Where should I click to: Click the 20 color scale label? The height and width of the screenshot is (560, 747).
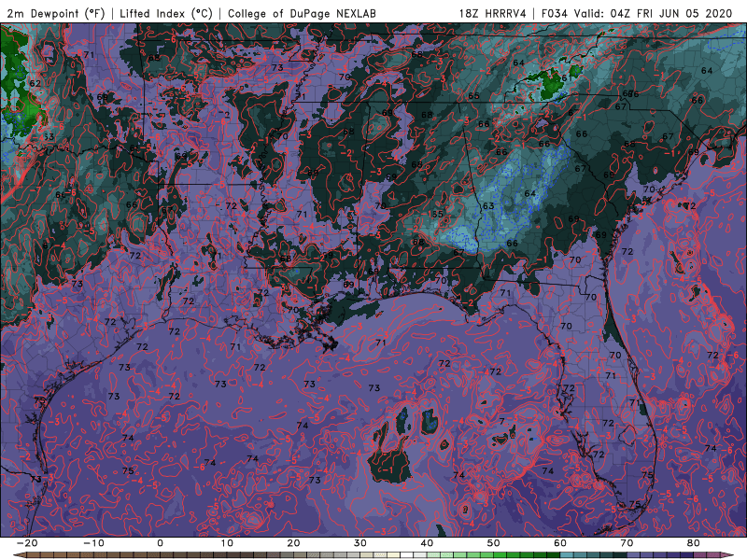(293, 543)
